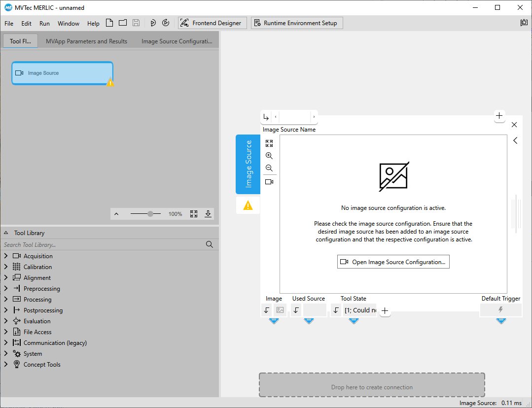Expand the Acquisition tool category
Image resolution: width=532 pixels, height=408 pixels.
click(6, 256)
